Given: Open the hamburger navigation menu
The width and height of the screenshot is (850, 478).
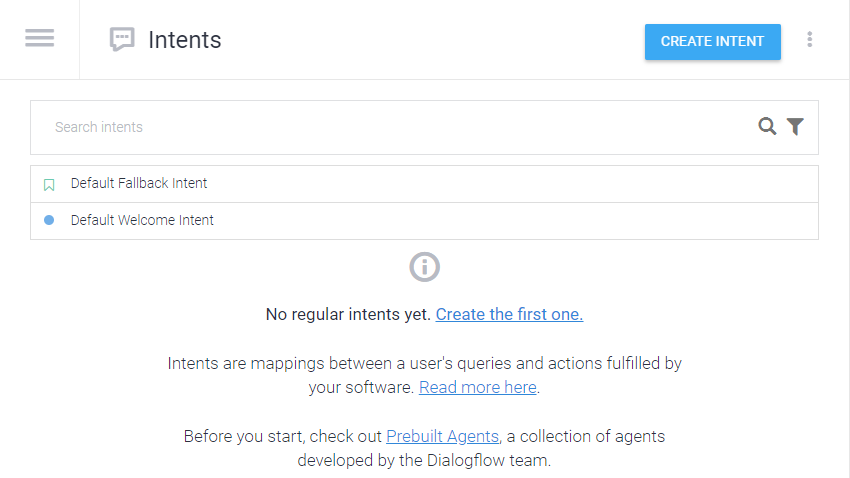Looking at the screenshot, I should click(40, 39).
